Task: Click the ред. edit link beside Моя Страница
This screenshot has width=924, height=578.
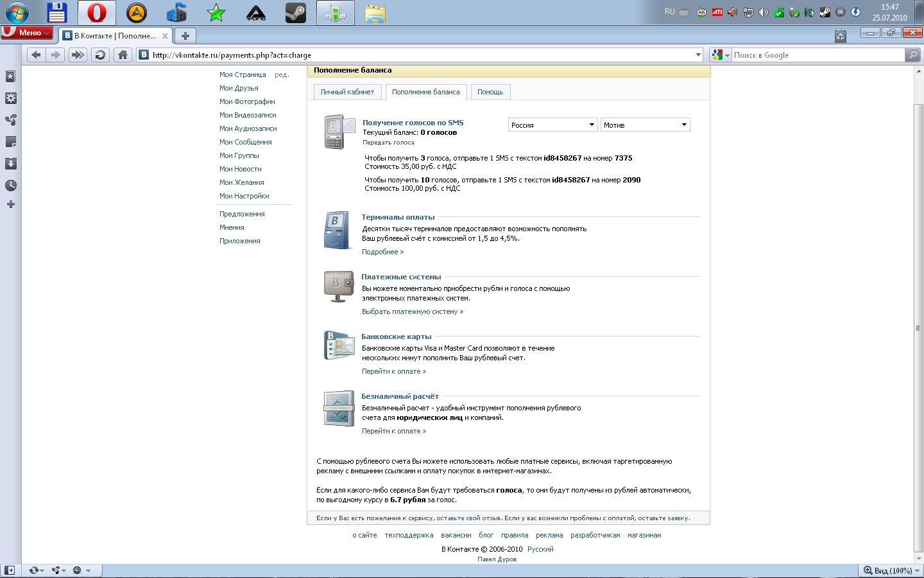Action: (282, 74)
